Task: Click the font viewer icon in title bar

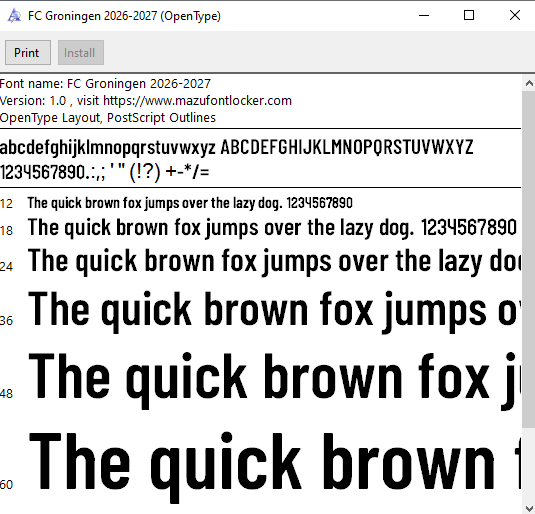Action: click(x=14, y=16)
